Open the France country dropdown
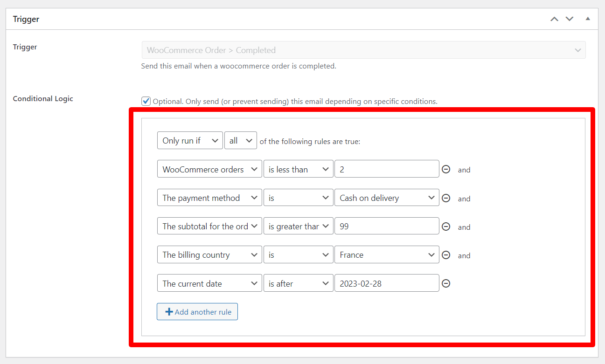The width and height of the screenshot is (605, 364). [x=386, y=254]
